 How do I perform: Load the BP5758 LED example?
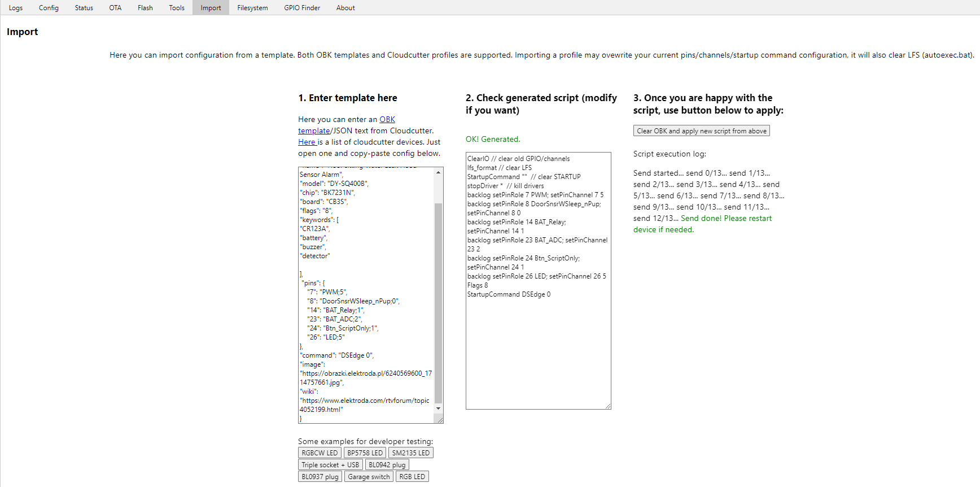click(365, 453)
